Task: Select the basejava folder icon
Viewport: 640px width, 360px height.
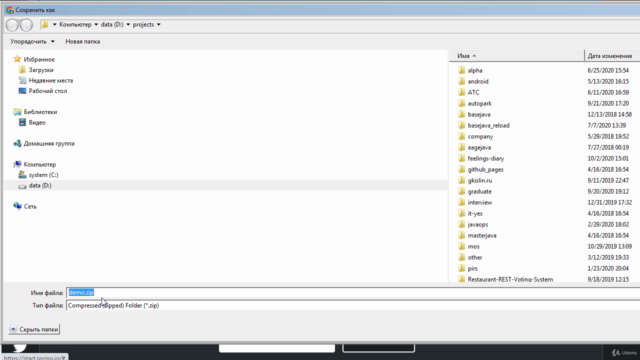Action: [x=462, y=114]
